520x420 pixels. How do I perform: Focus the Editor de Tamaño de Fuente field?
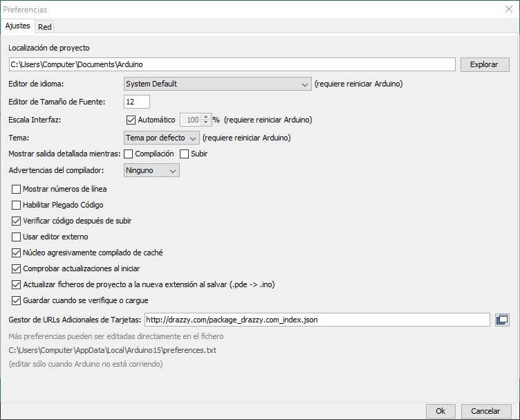click(137, 102)
